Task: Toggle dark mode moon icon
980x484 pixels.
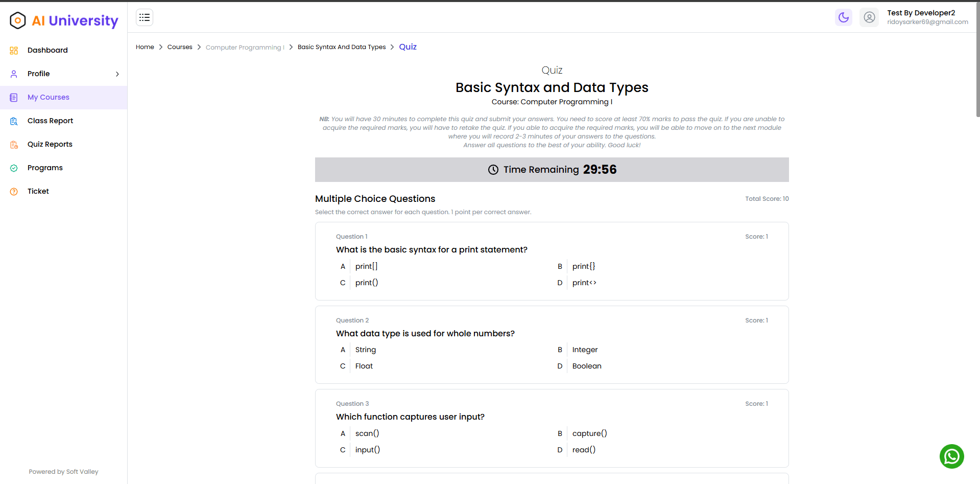Action: [843, 17]
